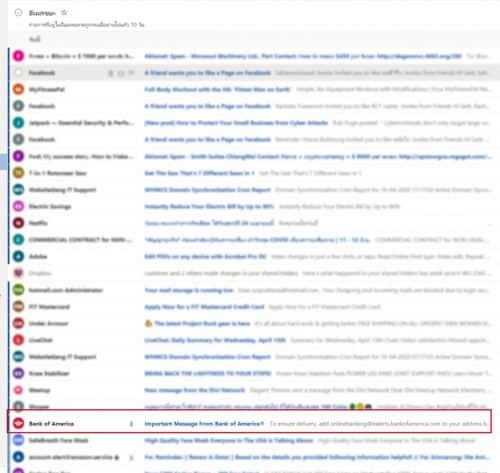This screenshot has width=500, height=473.
Task: Select the MyFitnessPal sender name
Action: (47, 89)
